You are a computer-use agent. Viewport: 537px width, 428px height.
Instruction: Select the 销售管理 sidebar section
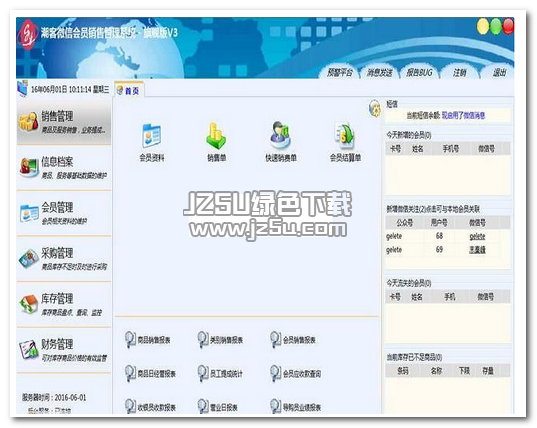tap(64, 123)
